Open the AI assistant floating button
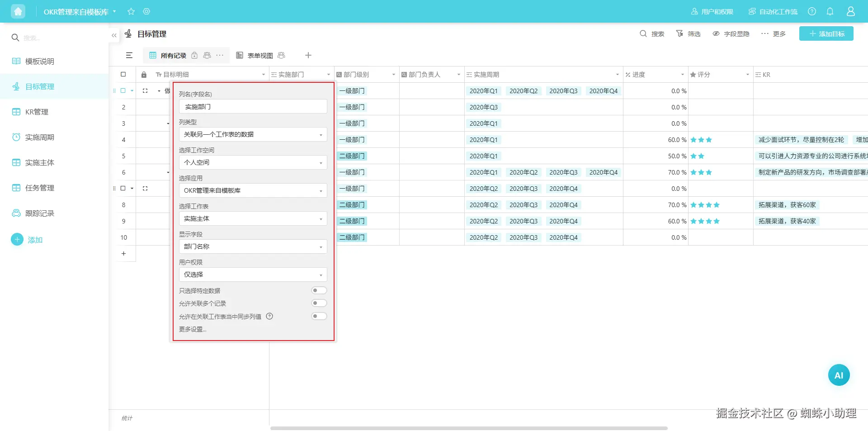The height and width of the screenshot is (431, 868). pos(839,375)
